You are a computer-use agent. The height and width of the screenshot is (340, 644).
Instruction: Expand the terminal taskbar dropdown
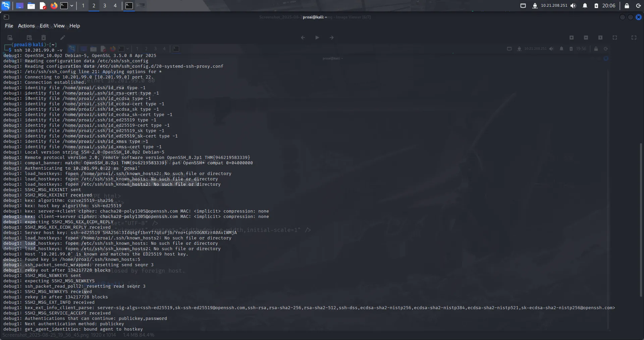72,6
